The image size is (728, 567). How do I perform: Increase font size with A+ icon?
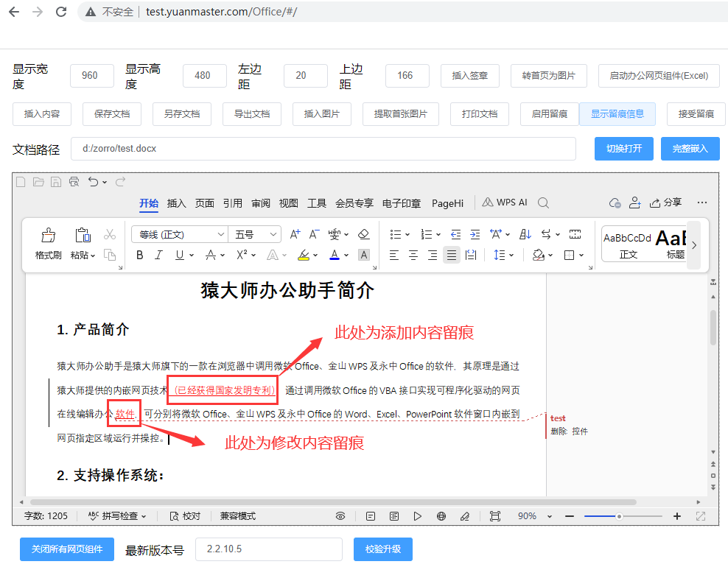295,234
